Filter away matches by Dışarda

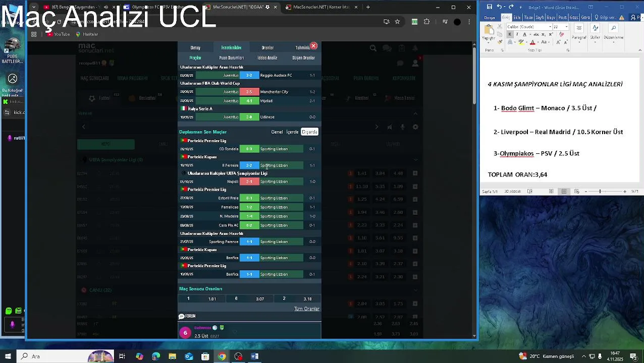tap(309, 132)
